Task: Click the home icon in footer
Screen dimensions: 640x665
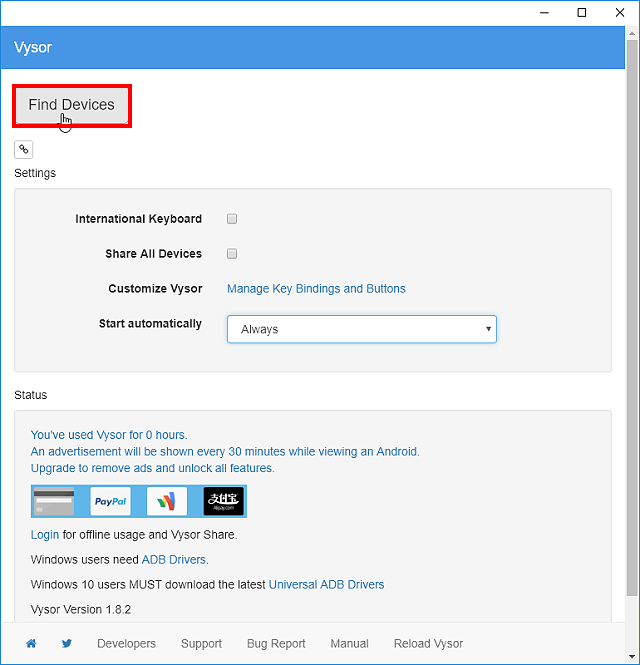Action: tap(31, 644)
